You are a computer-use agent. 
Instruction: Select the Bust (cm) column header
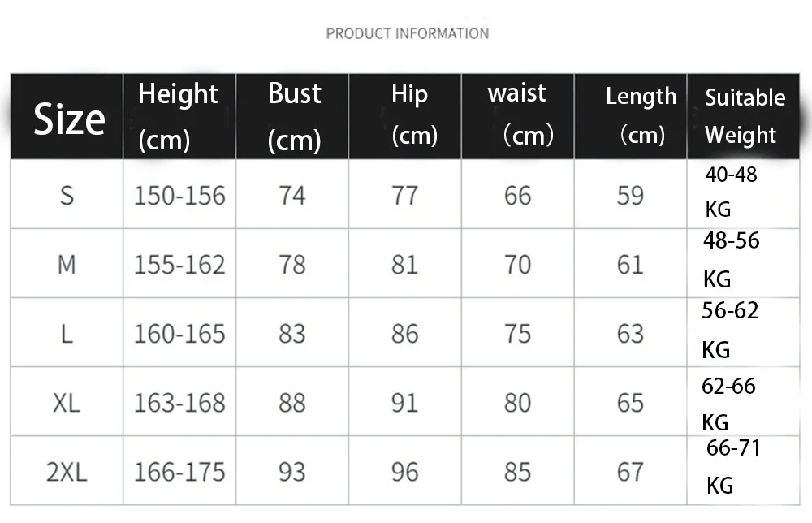click(294, 117)
